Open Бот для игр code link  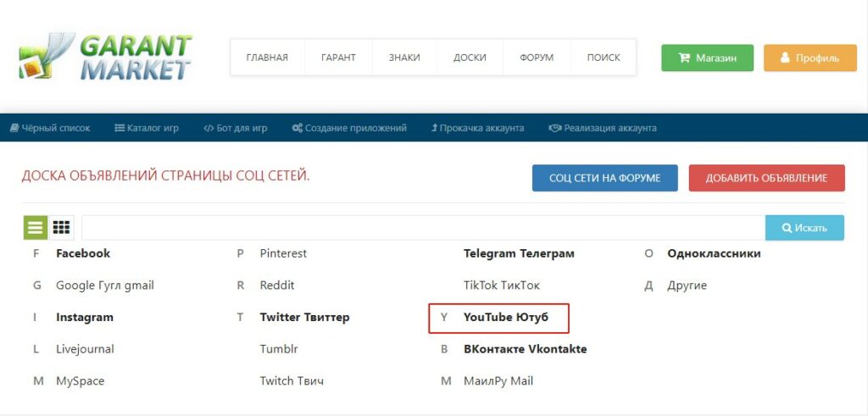235,128
